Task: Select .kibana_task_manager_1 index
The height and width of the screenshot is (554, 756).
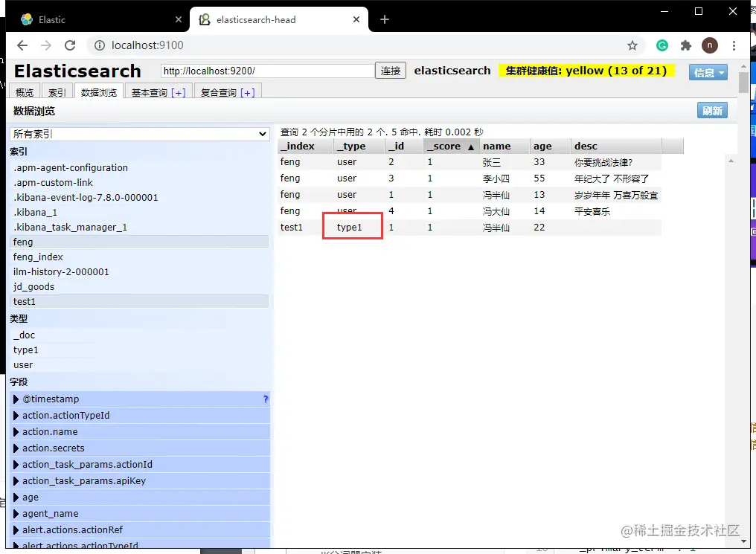Action: (x=139, y=228)
